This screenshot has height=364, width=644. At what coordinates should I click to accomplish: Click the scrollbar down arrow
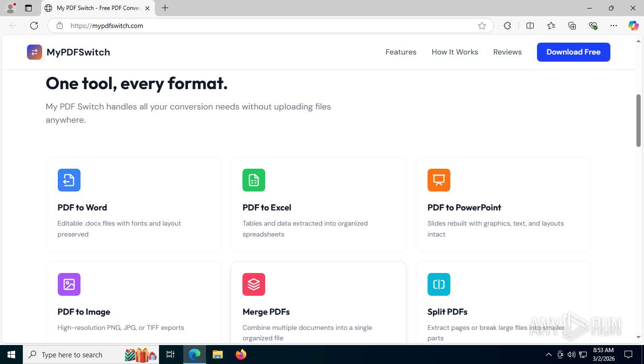pyautogui.click(x=638, y=337)
